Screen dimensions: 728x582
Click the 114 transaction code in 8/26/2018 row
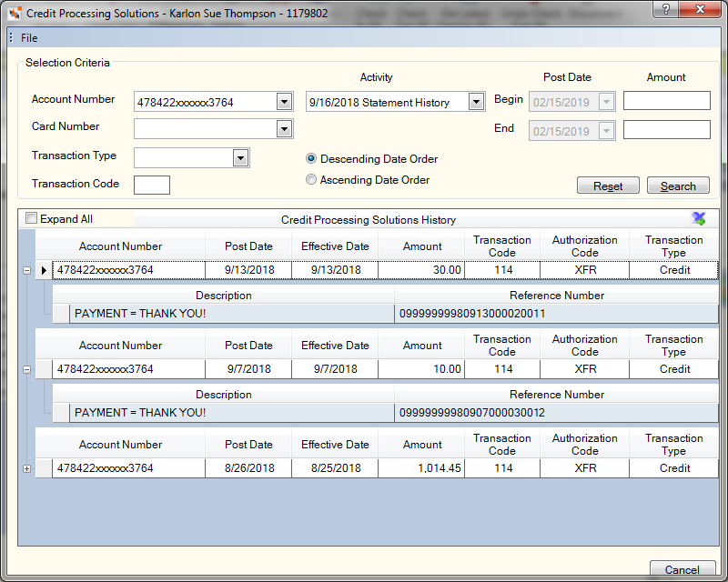coord(502,468)
